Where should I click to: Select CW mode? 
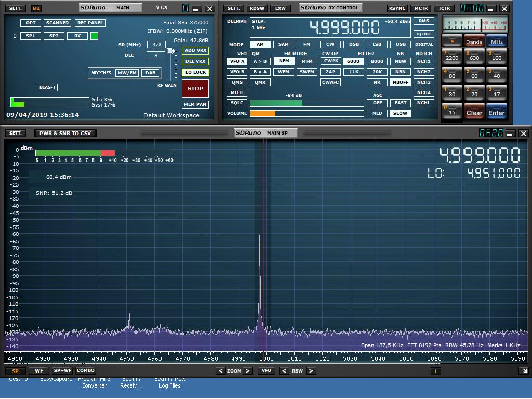330,44
